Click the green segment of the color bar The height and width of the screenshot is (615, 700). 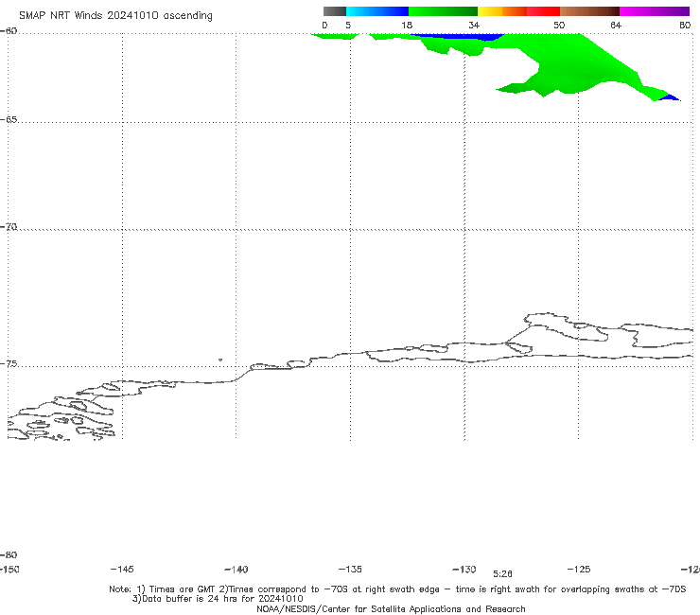(443, 11)
